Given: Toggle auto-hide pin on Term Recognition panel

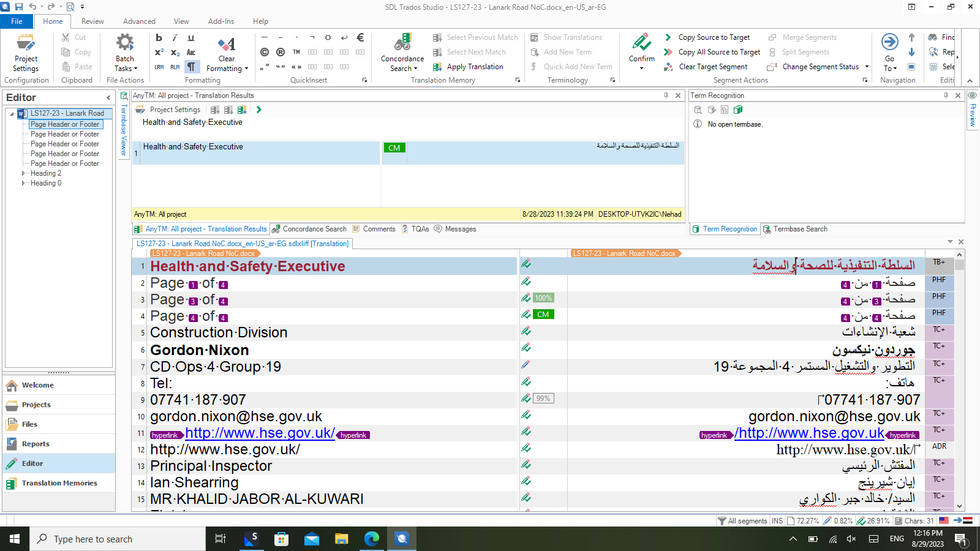Looking at the screenshot, I should click(946, 96).
